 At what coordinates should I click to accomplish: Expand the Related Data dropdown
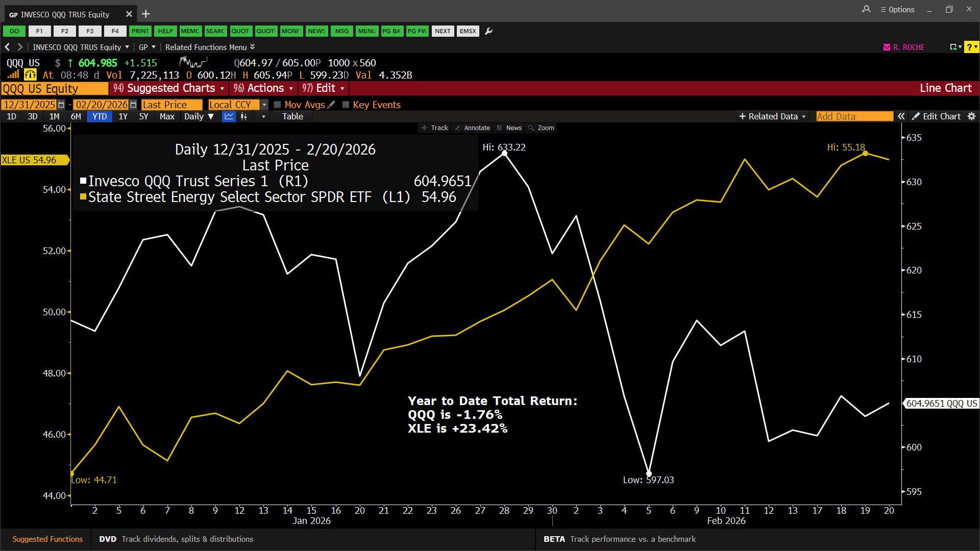[772, 116]
